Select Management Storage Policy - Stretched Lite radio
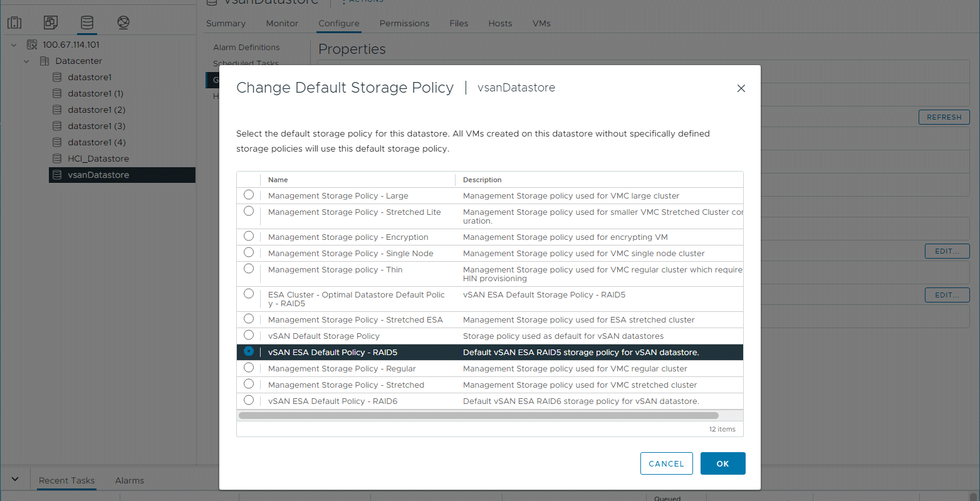 [249, 211]
